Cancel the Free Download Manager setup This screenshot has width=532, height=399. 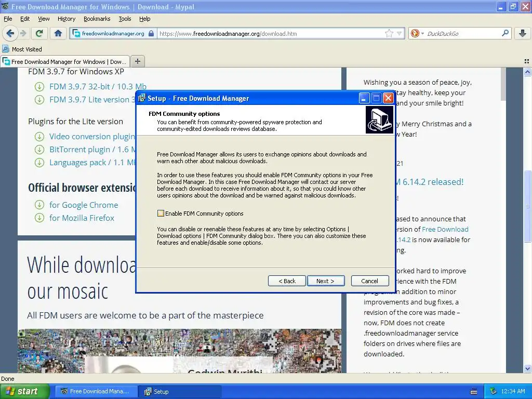pos(369,281)
